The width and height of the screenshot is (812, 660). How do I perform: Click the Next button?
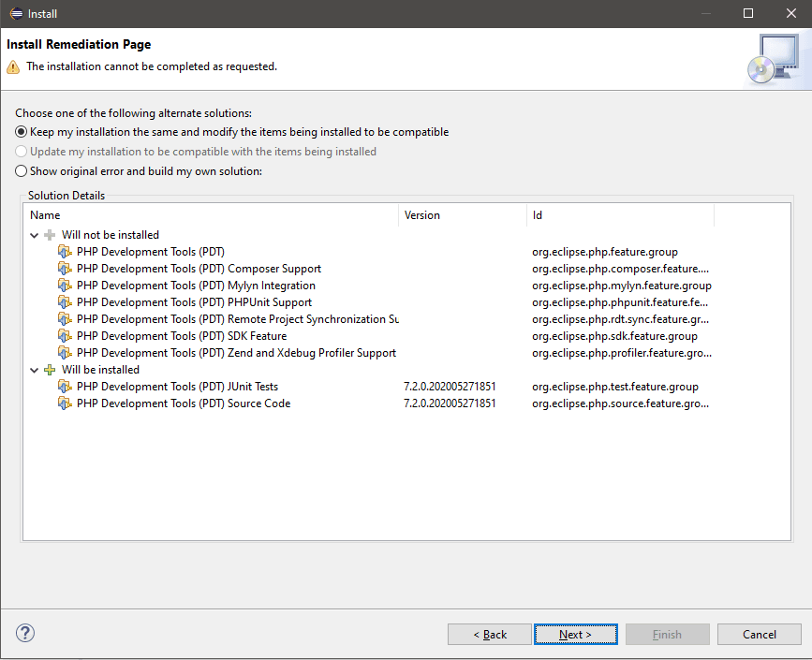pos(575,634)
